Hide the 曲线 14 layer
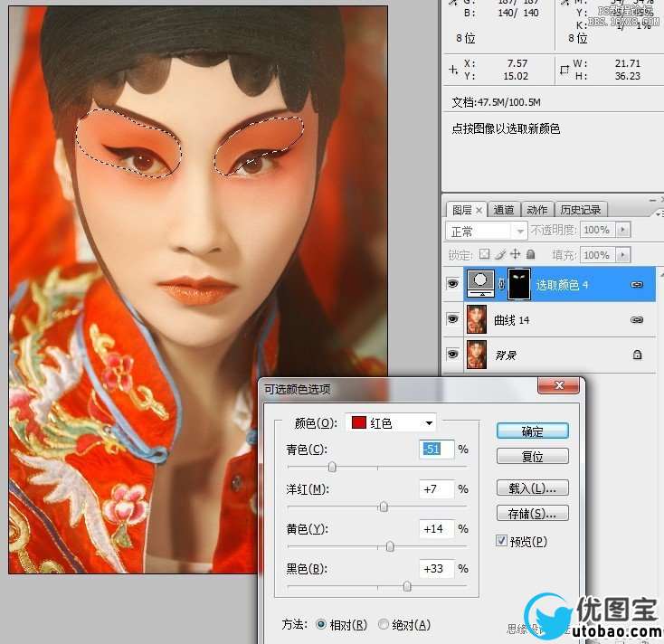This screenshot has height=644, width=664. coord(452,319)
